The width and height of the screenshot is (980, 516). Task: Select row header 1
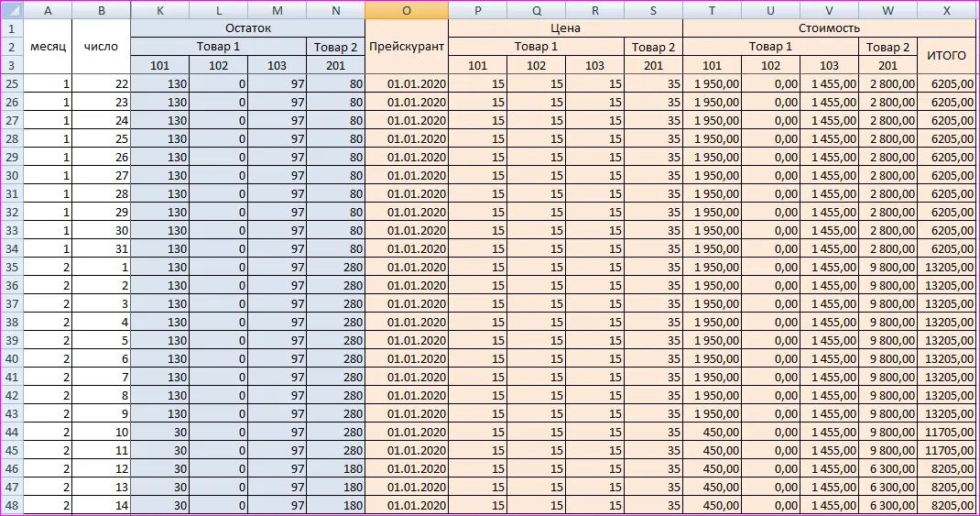click(12, 28)
